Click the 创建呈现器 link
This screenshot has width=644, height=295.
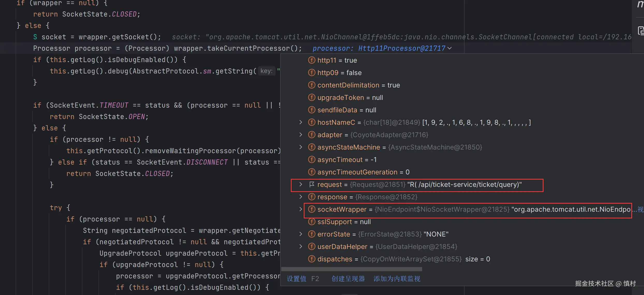pos(348,279)
